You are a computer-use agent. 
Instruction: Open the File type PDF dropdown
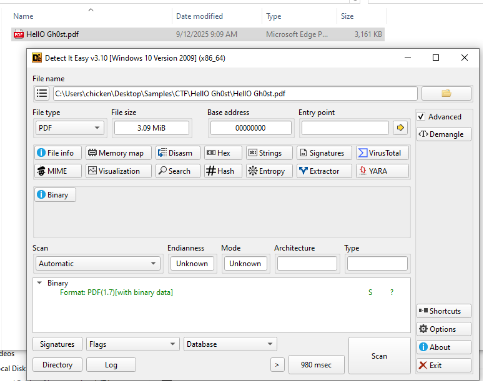click(69, 128)
